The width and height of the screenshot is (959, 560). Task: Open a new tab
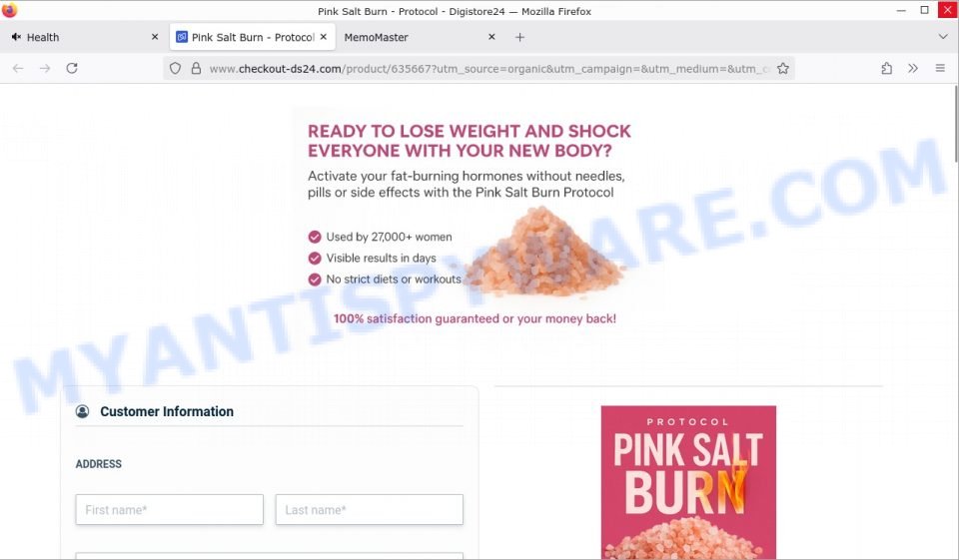519,37
